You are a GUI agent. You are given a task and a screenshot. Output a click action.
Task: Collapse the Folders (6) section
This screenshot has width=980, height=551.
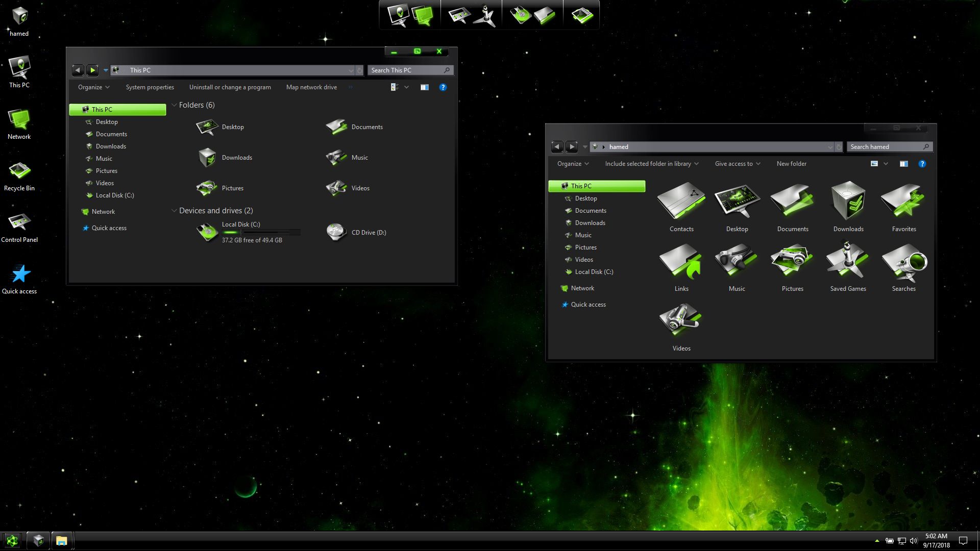[x=174, y=105]
